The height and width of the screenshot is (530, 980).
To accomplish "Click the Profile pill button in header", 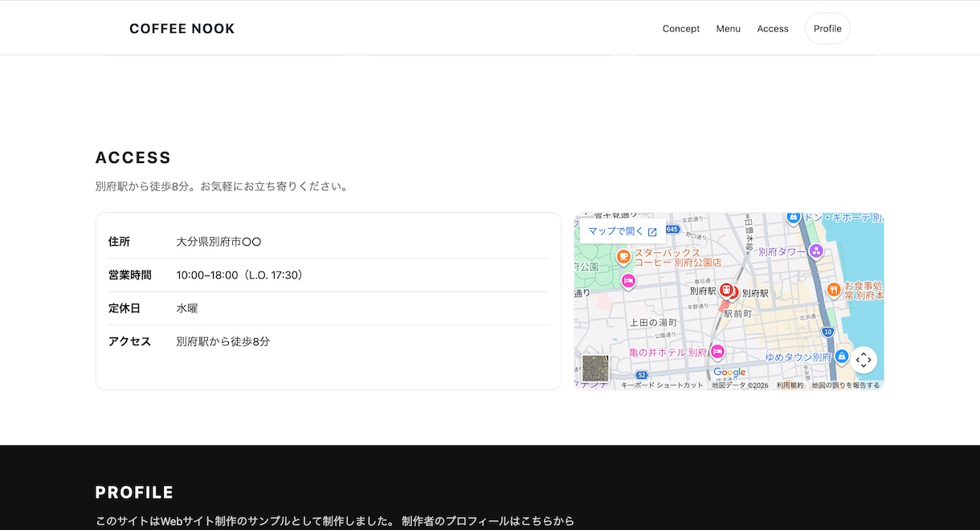I will [827, 29].
